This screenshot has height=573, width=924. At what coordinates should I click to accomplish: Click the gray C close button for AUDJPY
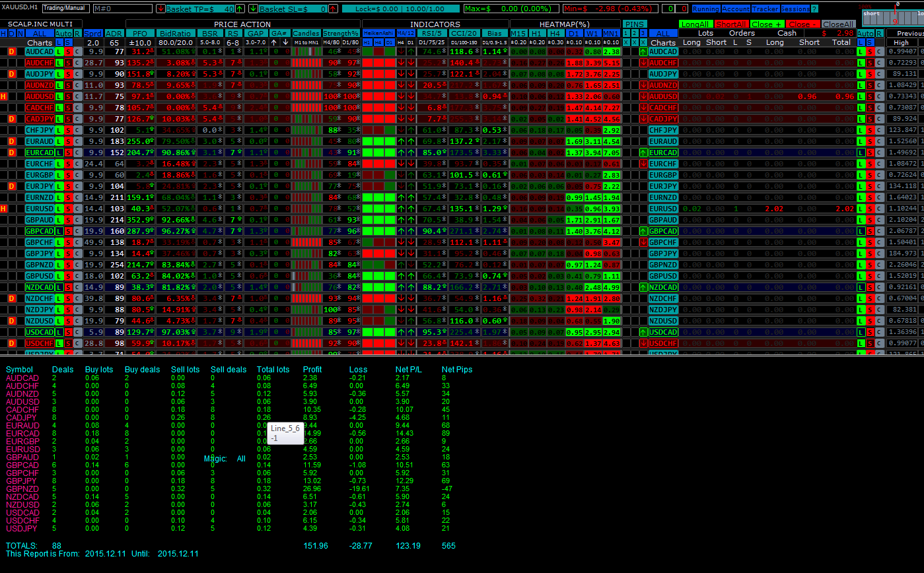point(78,74)
